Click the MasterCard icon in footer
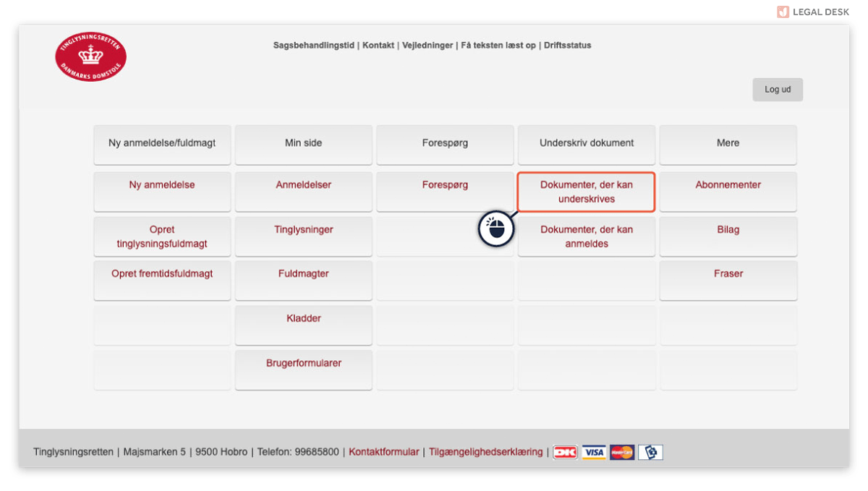Image resolution: width=868 pixels, height=491 pixels. click(622, 452)
